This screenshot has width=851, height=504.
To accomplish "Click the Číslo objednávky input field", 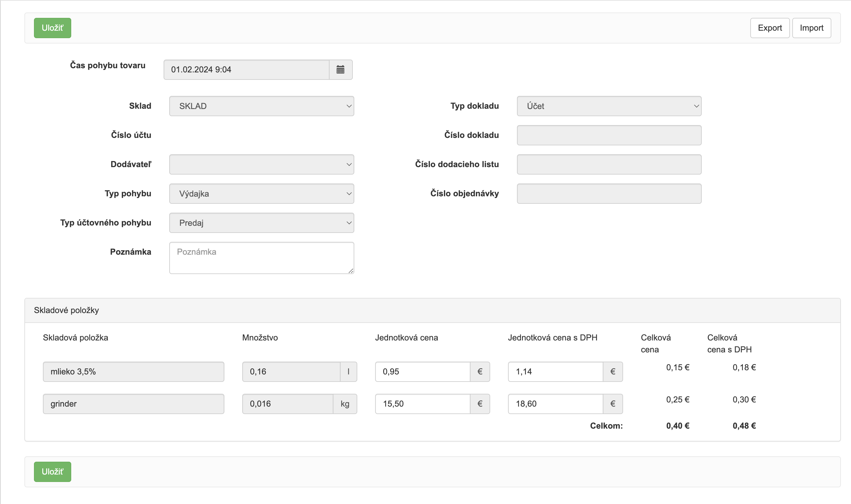I will point(609,194).
